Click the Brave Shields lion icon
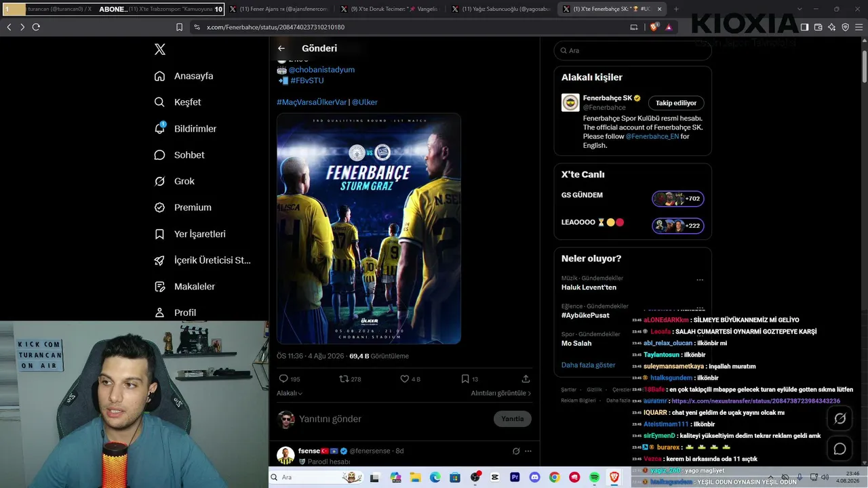The image size is (868, 488). (653, 27)
